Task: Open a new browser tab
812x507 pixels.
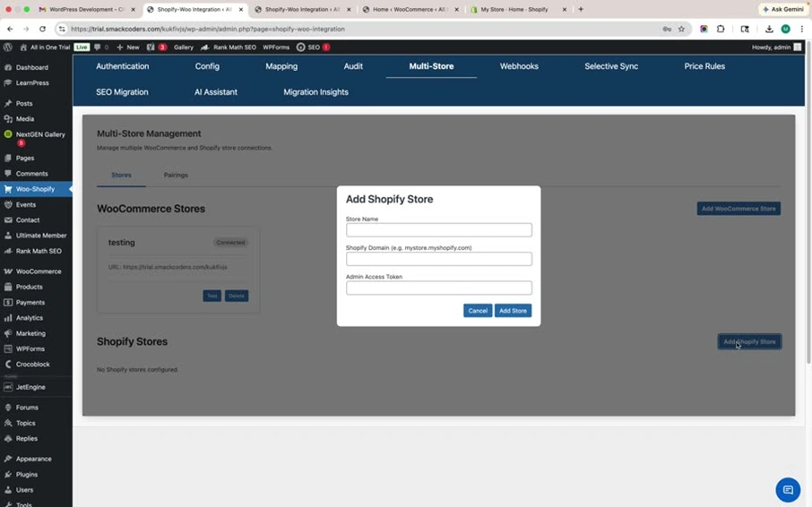Action: coord(581,9)
